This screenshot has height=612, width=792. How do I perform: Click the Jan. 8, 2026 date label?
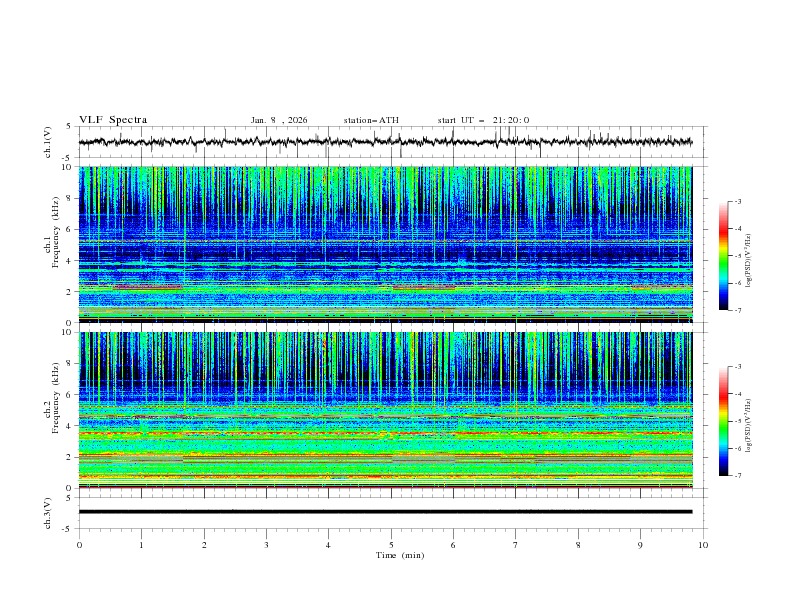pos(279,120)
